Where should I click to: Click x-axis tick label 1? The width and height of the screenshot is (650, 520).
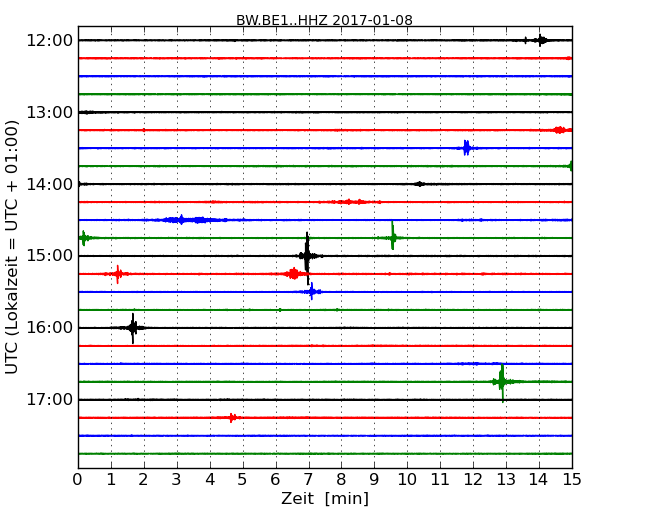[111, 480]
